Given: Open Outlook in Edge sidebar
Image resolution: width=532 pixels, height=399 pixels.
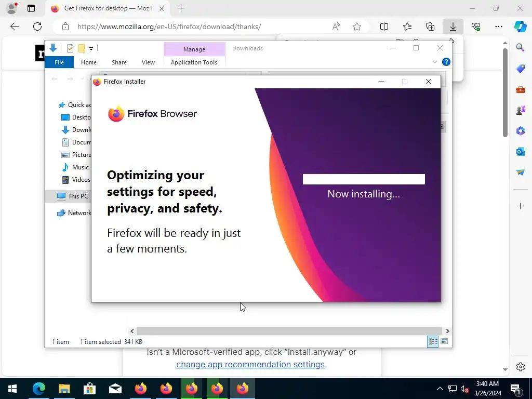Looking at the screenshot, I should pos(520,151).
